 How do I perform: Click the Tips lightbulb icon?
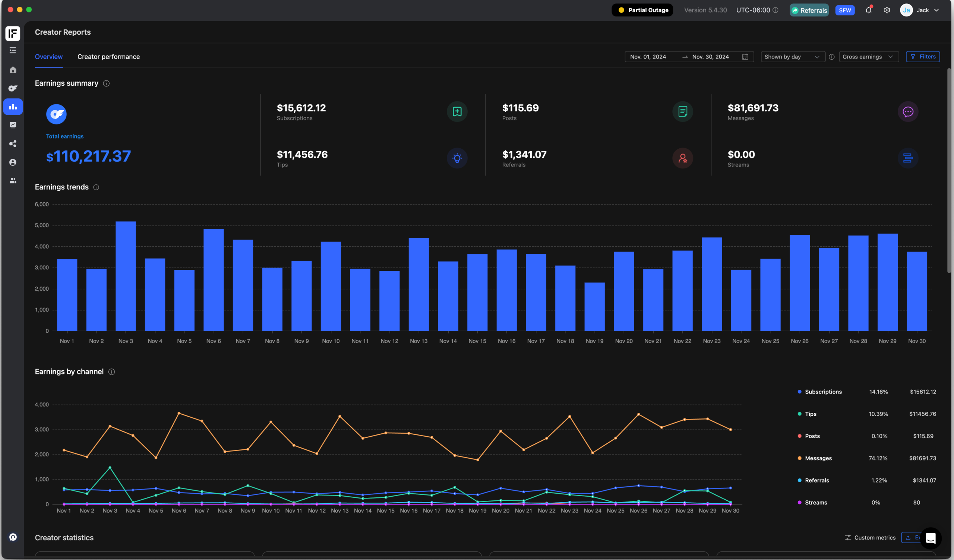click(x=457, y=158)
